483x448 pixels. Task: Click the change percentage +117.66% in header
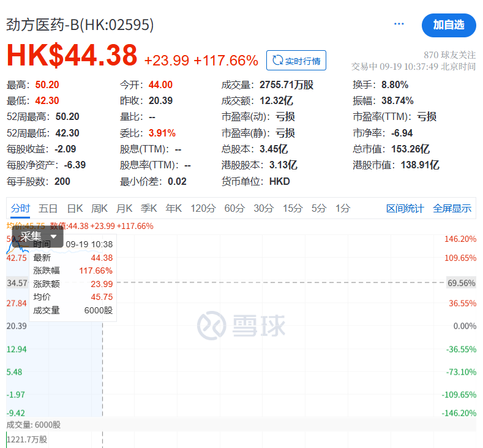(x=226, y=61)
